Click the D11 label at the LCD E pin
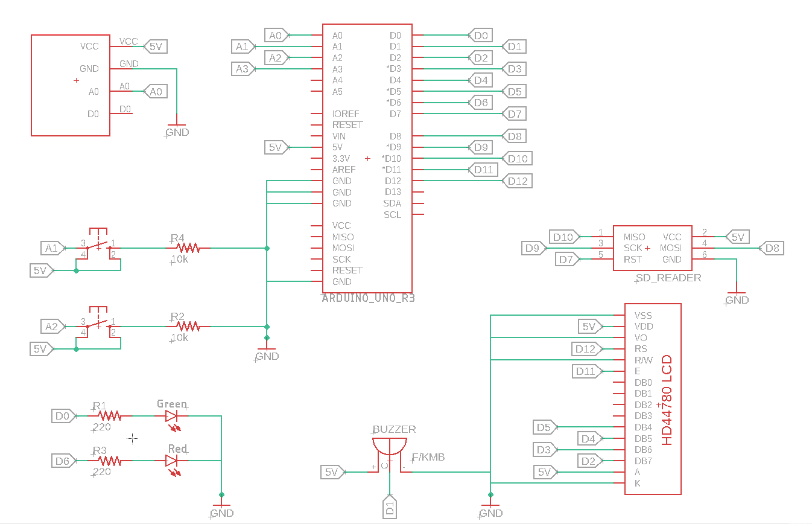Image resolution: width=812 pixels, height=524 pixels. [586, 371]
